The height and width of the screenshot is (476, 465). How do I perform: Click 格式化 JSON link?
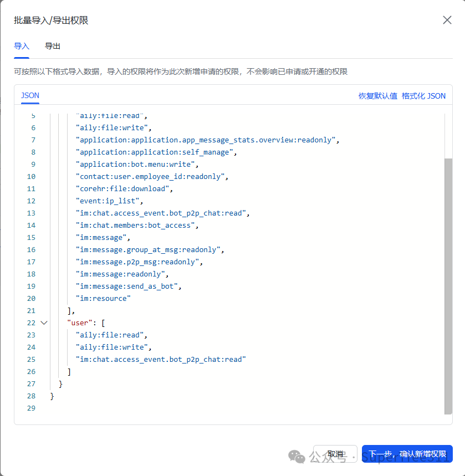423,96
